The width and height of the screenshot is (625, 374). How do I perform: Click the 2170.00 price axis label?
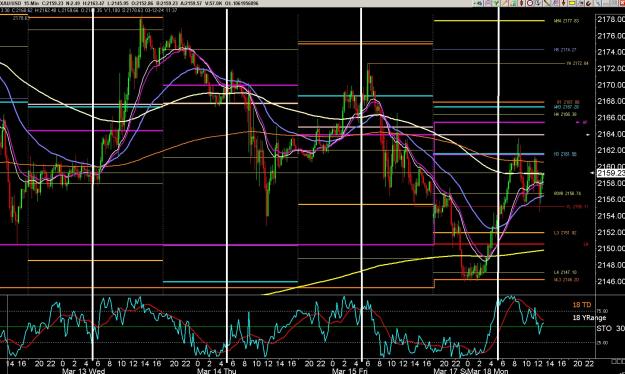(x=610, y=85)
